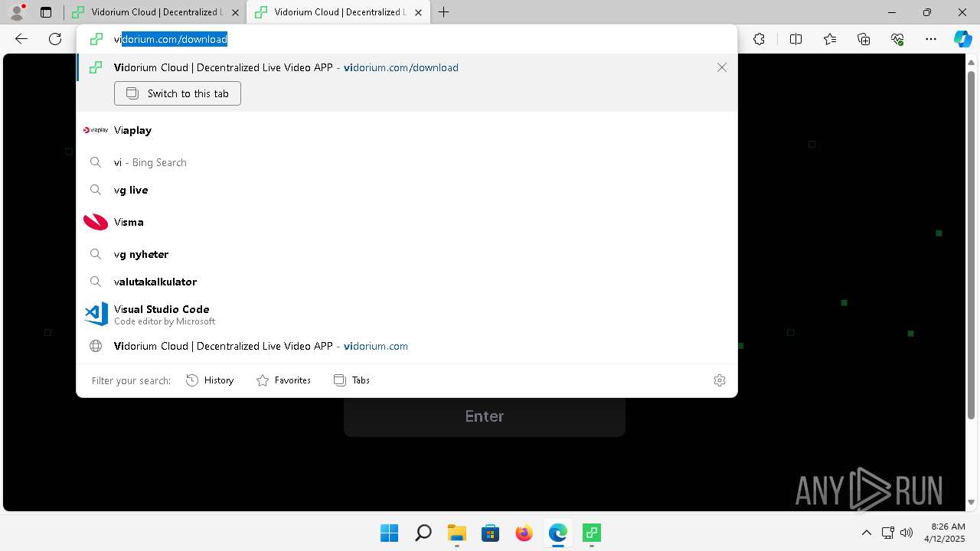Open the profile avatar icon
Screen dimensions: 980x551
tap(17, 12)
